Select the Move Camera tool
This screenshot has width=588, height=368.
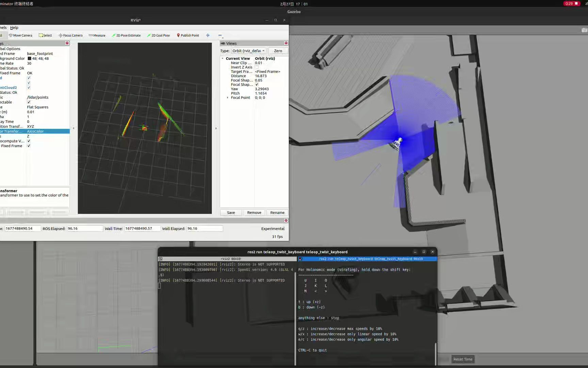click(x=20, y=35)
